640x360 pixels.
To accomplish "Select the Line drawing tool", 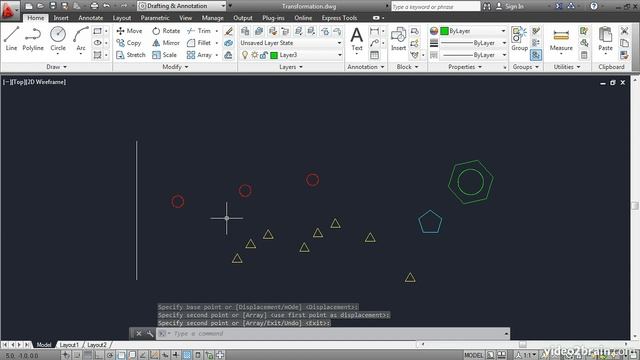I will pos(11,39).
